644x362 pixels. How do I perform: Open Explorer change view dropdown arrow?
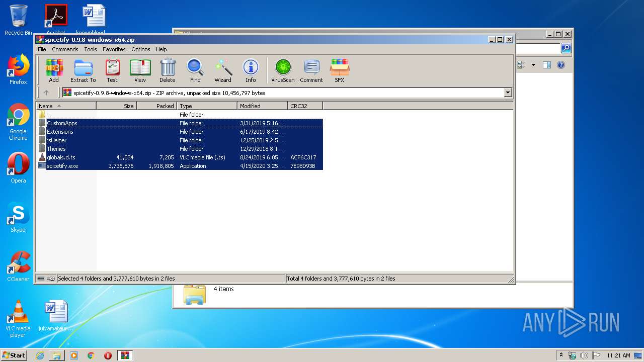click(533, 65)
